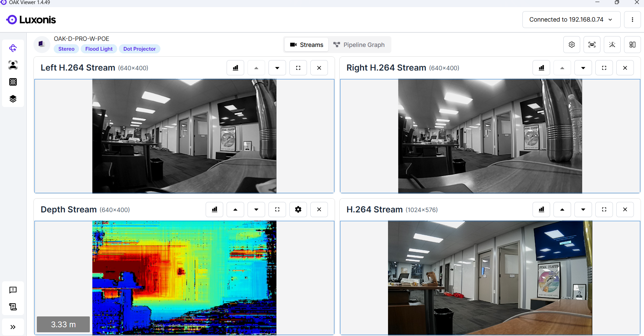
Task: Click the depth stream colormap image
Action: (x=184, y=278)
